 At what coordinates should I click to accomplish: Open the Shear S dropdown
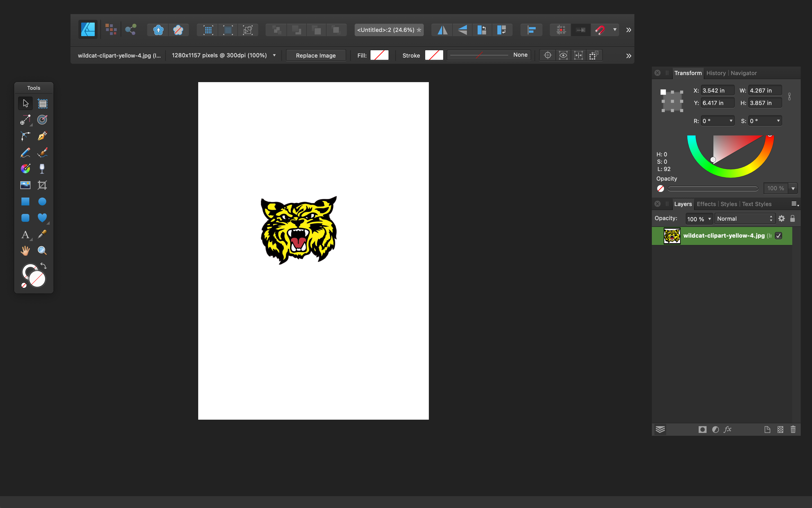pyautogui.click(x=778, y=121)
